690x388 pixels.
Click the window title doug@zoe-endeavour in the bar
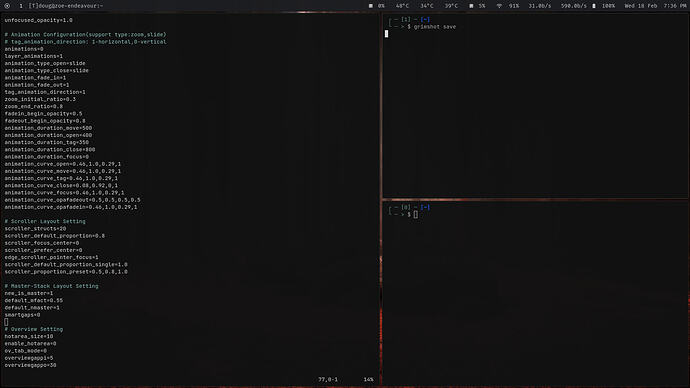[x=71, y=6]
